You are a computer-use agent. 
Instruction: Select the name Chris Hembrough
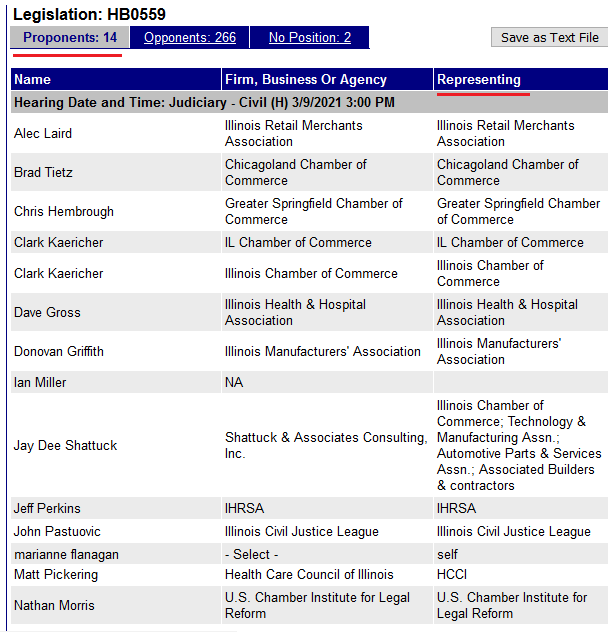point(64,212)
